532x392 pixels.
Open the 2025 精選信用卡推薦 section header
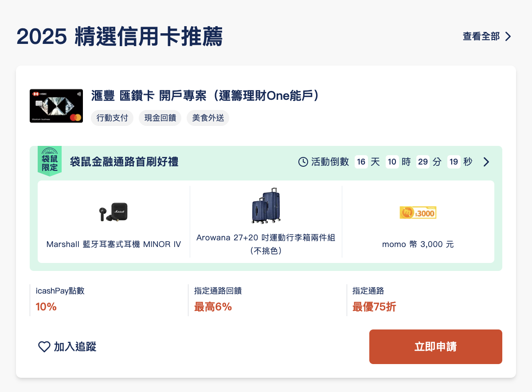120,37
